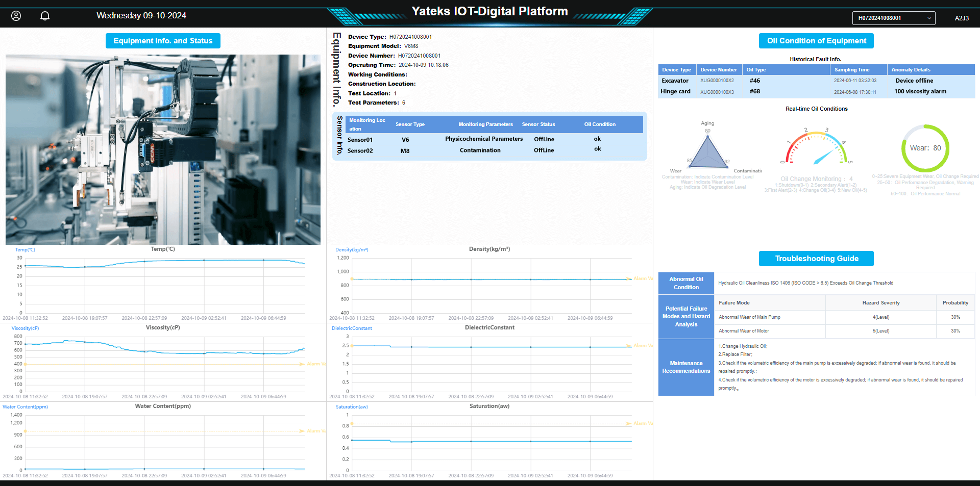Click the Oil Change Monitoring gauge
The width and height of the screenshot is (980, 486).
(x=817, y=148)
